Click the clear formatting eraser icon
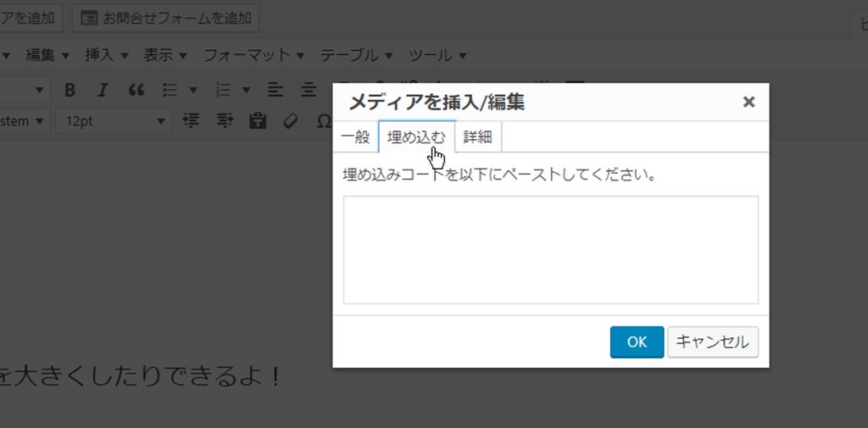Screen dimensions: 868x428 (x=291, y=121)
